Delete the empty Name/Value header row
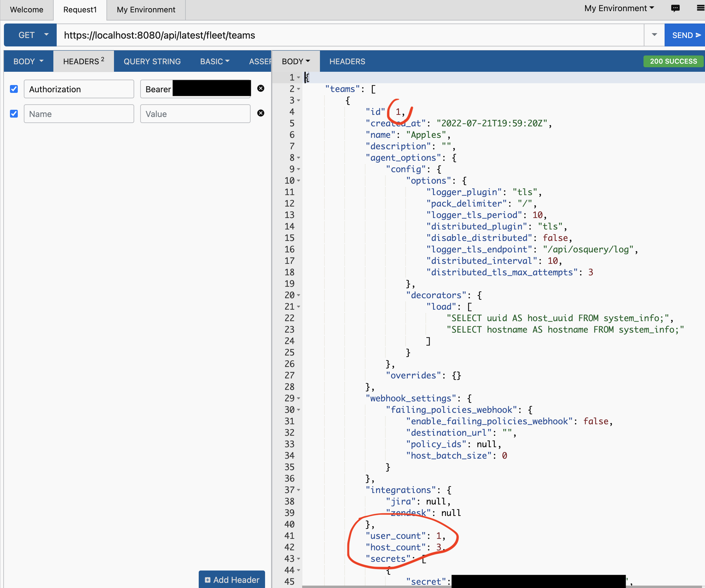Image resolution: width=705 pixels, height=588 pixels. pyautogui.click(x=261, y=113)
